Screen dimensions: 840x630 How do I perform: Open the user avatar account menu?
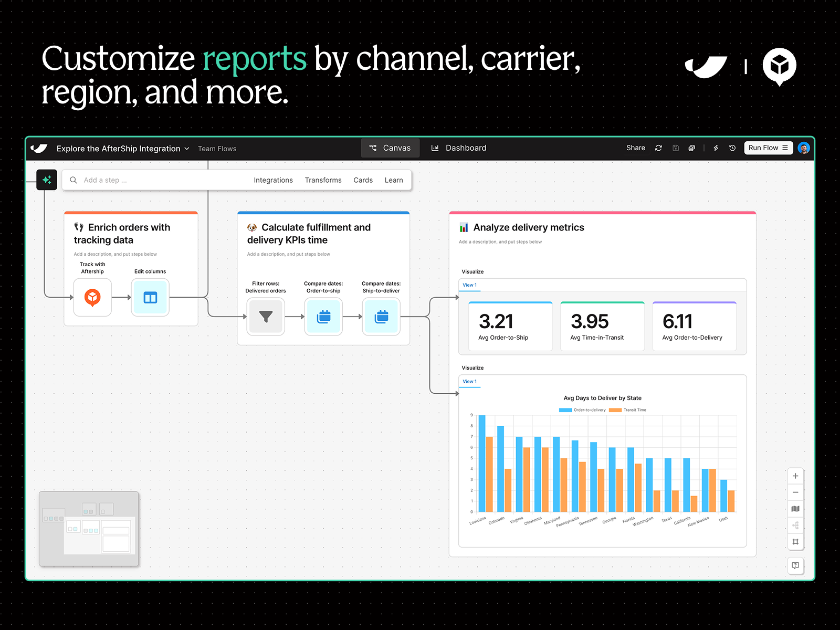point(803,148)
